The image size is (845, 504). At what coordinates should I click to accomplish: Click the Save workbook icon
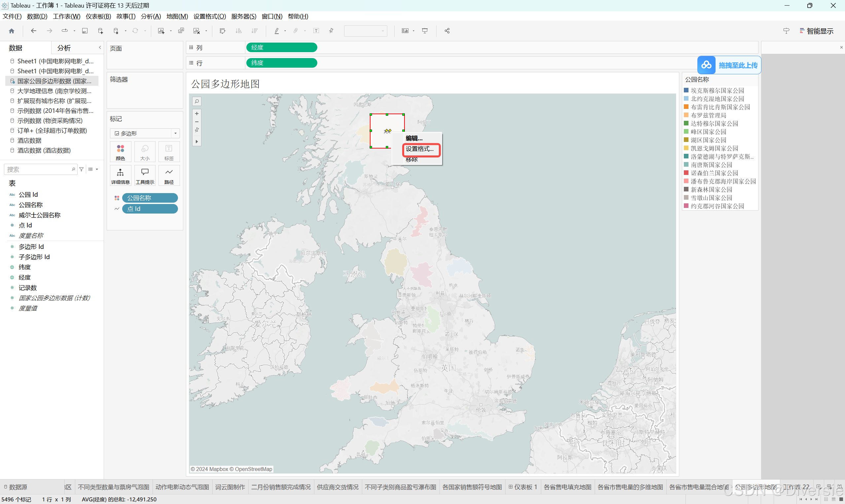(85, 31)
